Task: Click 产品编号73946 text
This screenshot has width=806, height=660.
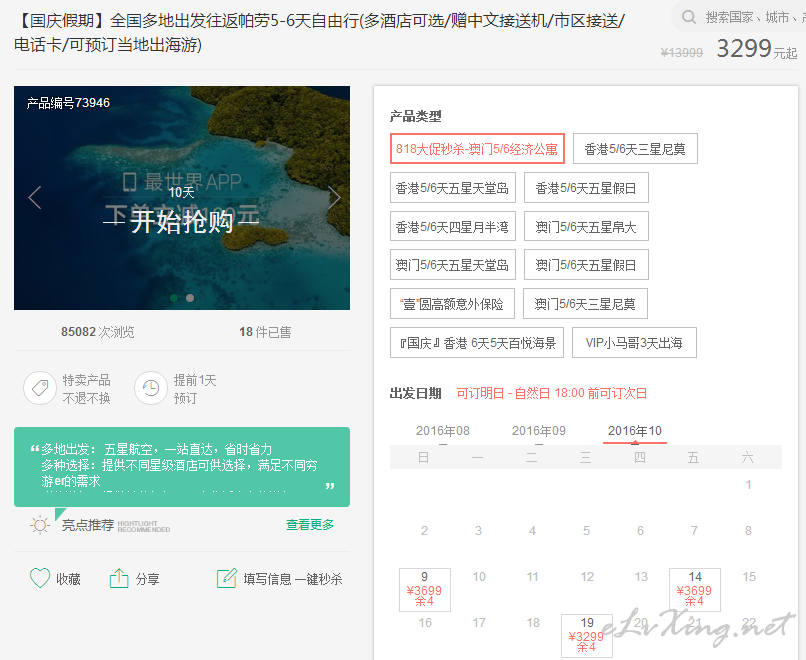Action: tap(68, 103)
